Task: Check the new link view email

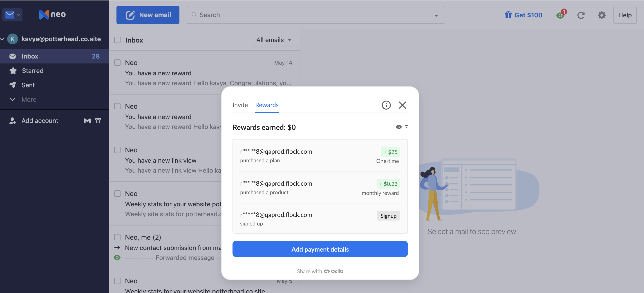Action: tap(117, 150)
